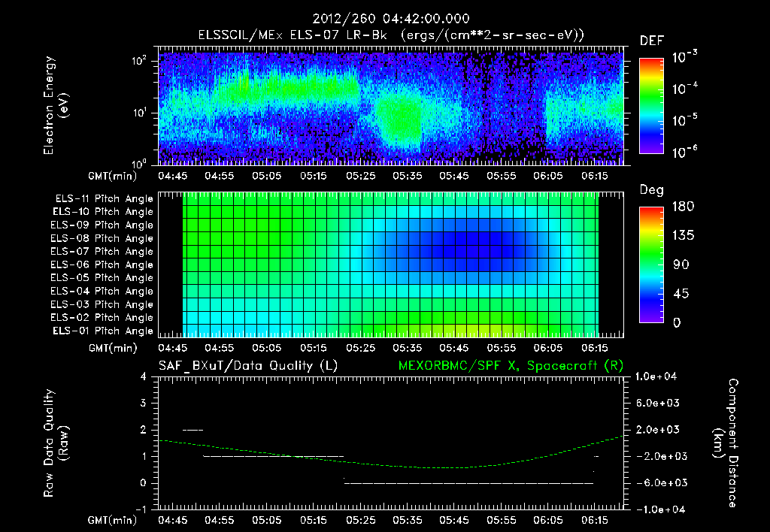Select the ELS-05 Pitch Angle row label
This screenshot has height=532, width=770.
point(102,278)
